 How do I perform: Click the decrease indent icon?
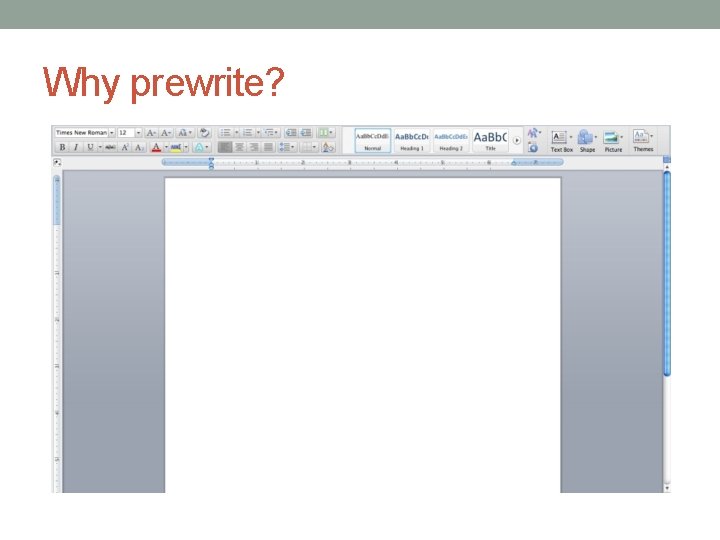291,133
